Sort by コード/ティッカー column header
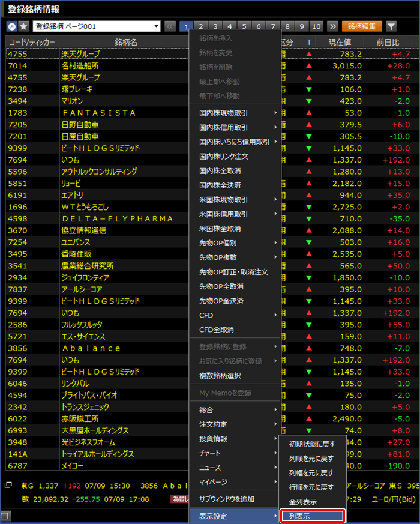Screen dimensions: 420x524 click(x=32, y=42)
